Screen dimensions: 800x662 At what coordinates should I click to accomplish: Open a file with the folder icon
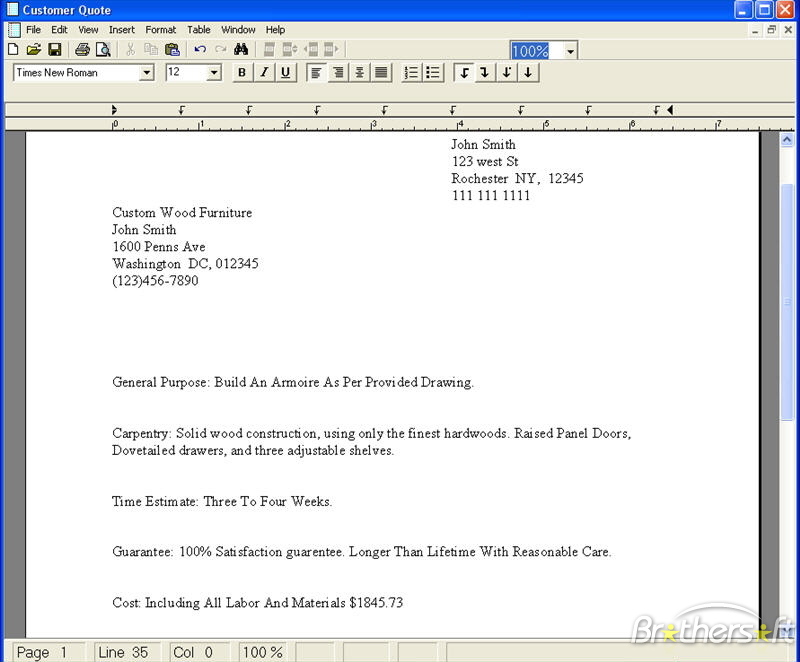34,49
